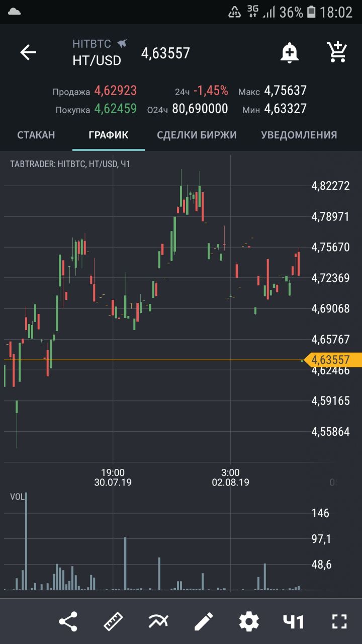Screen dimensions: 362x644
Task: Open the СДЕЛКИ БИРЖИ tab
Action: (x=197, y=135)
